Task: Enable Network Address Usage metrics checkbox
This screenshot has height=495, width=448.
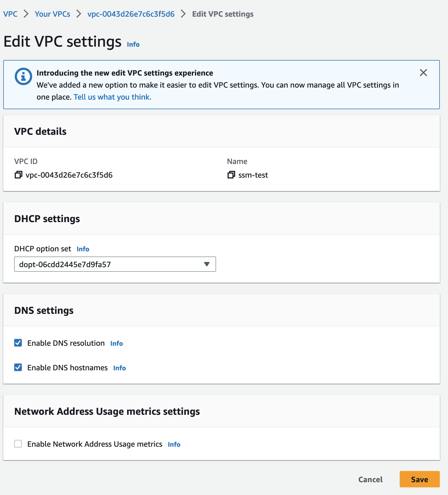Action: [x=18, y=444]
